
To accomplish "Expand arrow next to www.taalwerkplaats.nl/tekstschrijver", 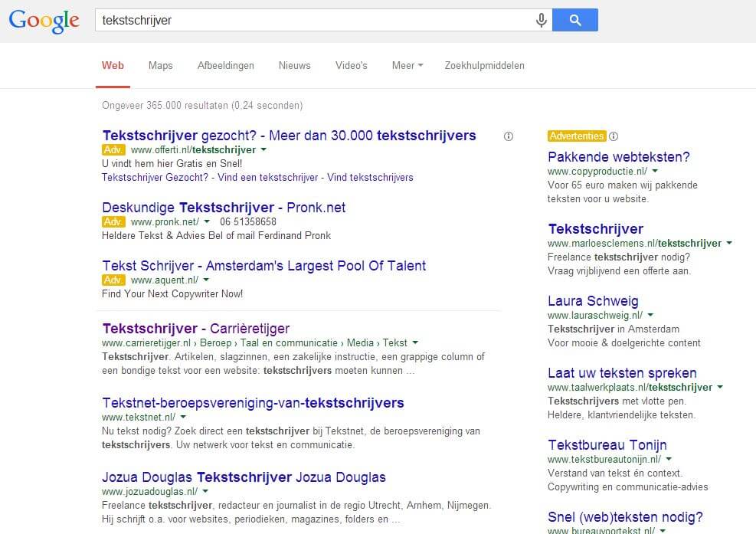I will click(720, 387).
